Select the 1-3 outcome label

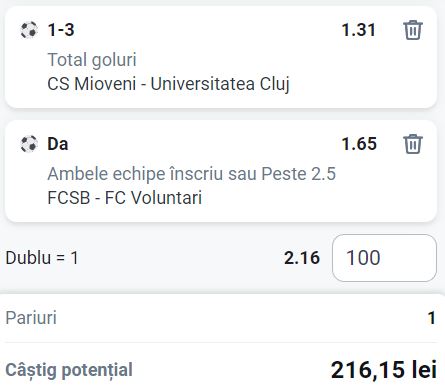(61, 30)
